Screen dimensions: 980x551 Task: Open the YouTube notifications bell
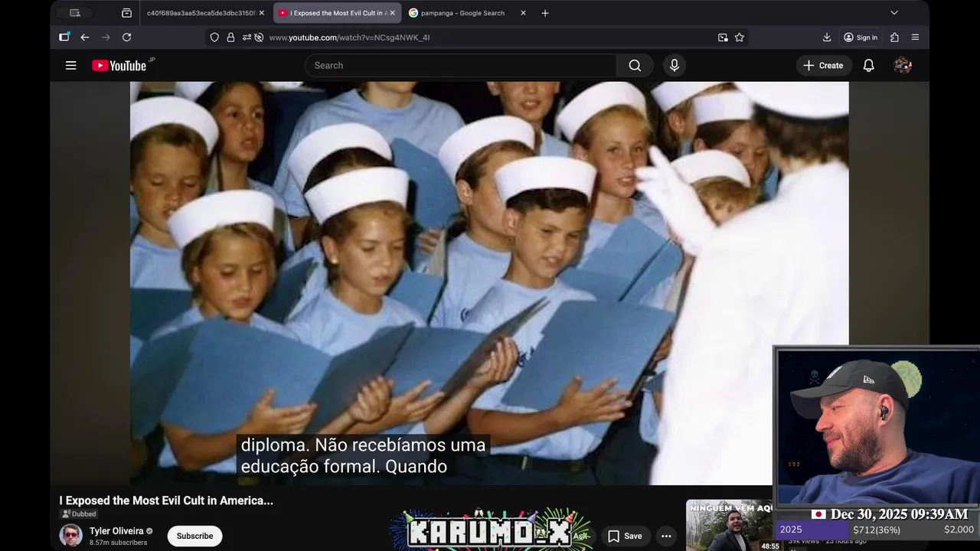[869, 66]
